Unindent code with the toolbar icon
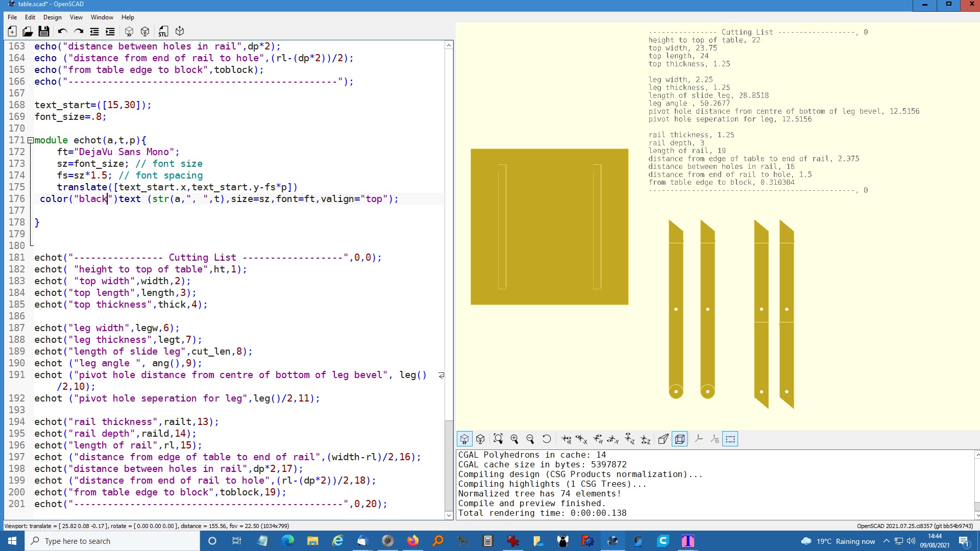The width and height of the screenshot is (980, 551). (x=94, y=32)
